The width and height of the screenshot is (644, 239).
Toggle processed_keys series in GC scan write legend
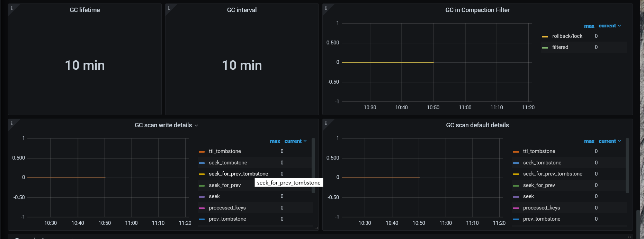pos(227,208)
